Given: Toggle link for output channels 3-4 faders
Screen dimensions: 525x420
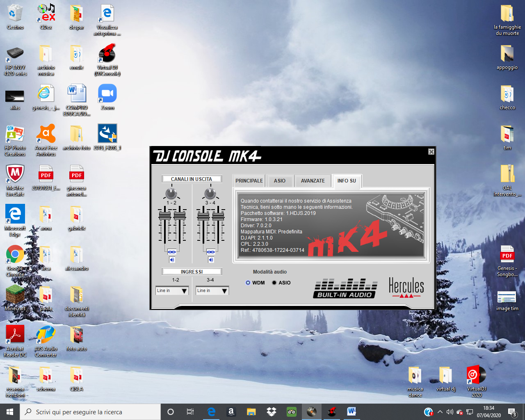Looking at the screenshot, I should [211, 252].
